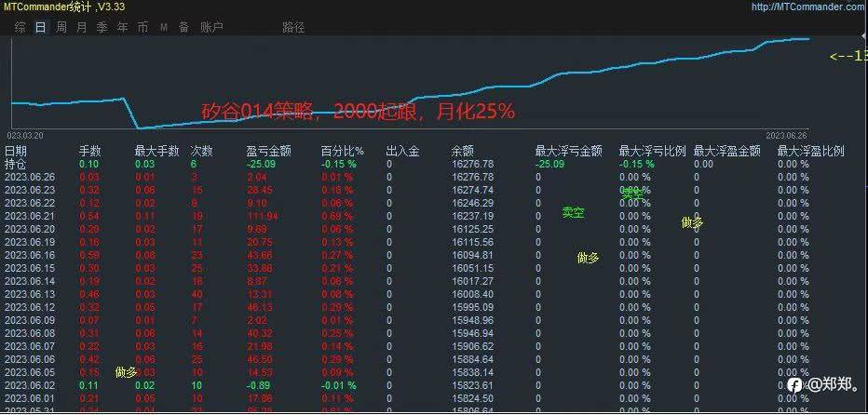Click the green -0.89 loss value
This screenshot has height=415, width=868.
258,385
